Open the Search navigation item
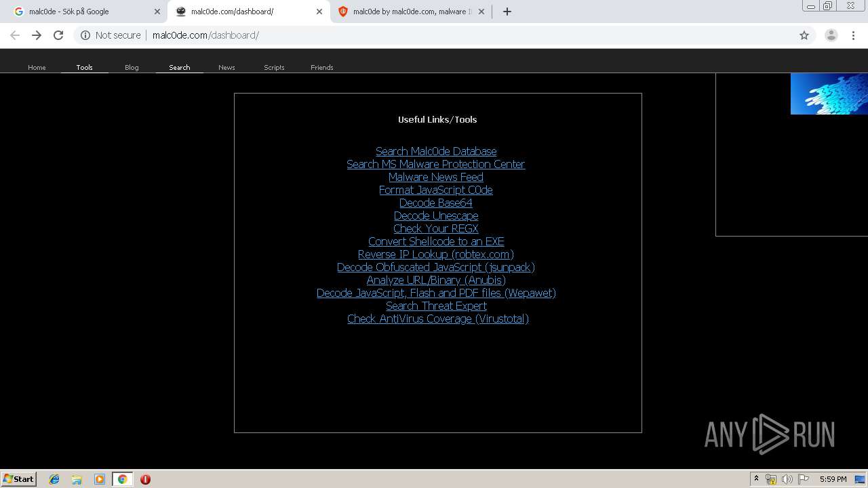Image resolution: width=868 pixels, height=488 pixels. [180, 67]
